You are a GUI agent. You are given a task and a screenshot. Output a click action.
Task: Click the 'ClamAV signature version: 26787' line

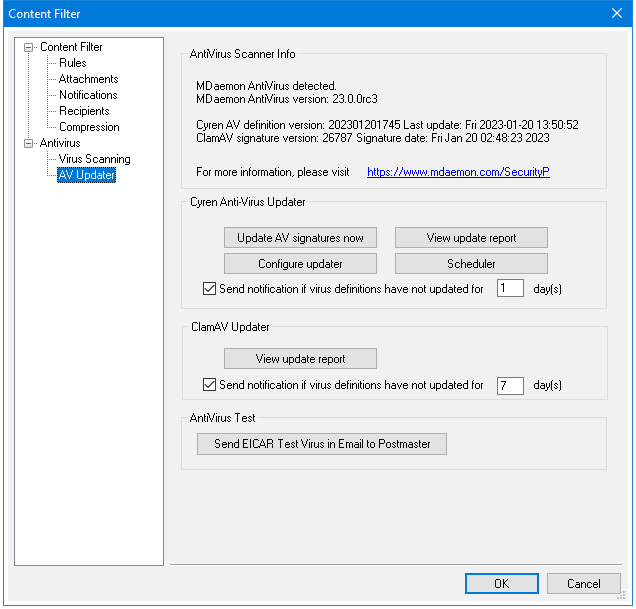click(x=372, y=138)
